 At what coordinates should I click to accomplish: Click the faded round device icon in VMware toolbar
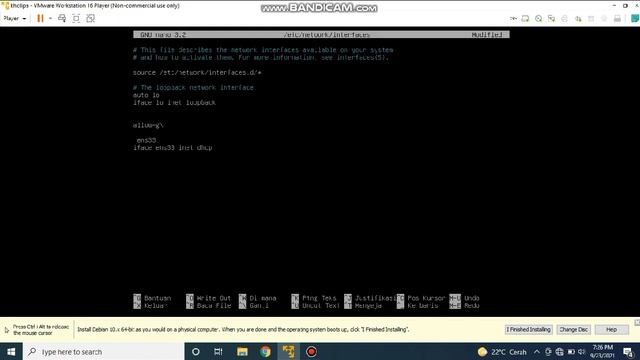(604, 18)
